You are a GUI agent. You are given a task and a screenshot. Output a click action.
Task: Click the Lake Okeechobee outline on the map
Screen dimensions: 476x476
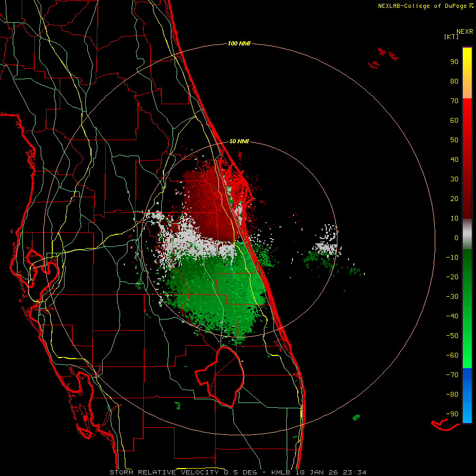[220, 377]
